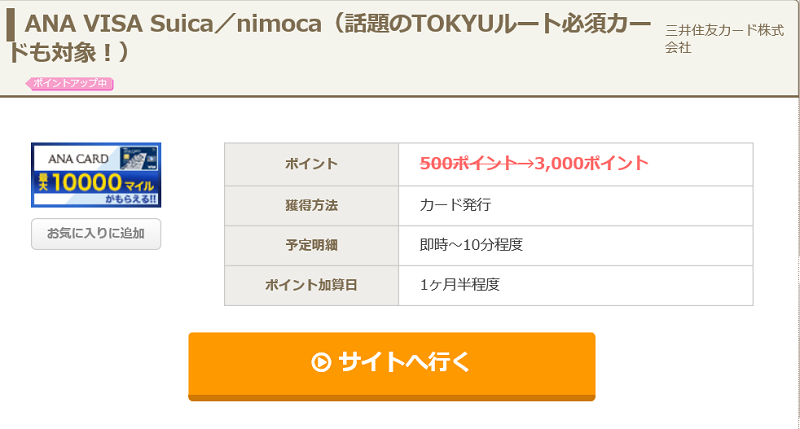Select the ポイント row header
800x429 pixels.
[311, 164]
